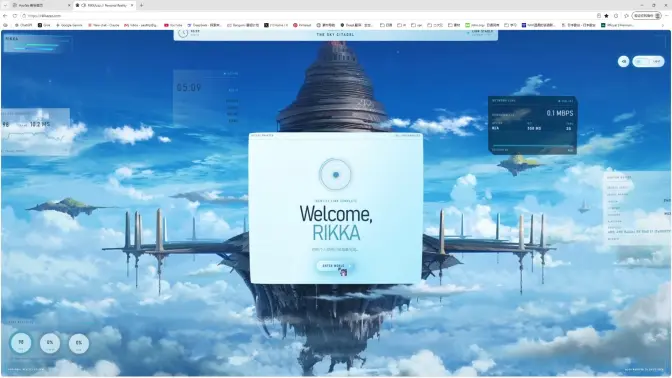Click the network panel progress bar
Image resolution: width=672 pixels, height=378 pixels.
coord(532,146)
